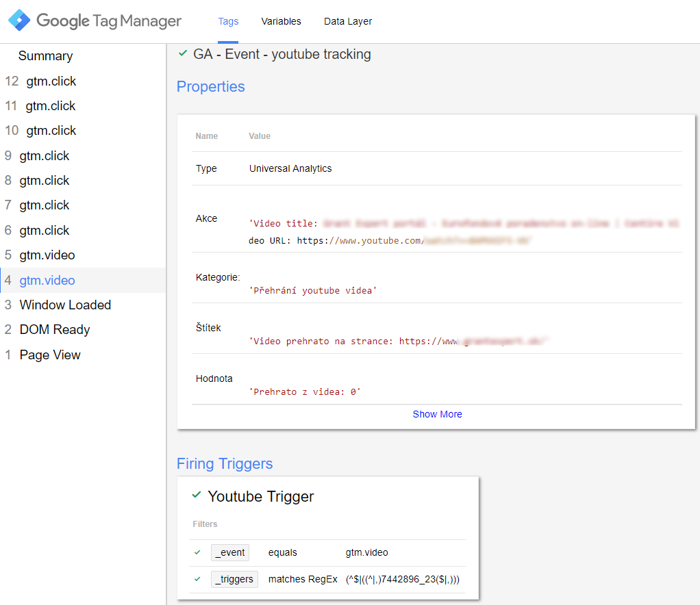The image size is (700, 605).
Task: Select event 5 gtm.video
Action: pos(83,255)
